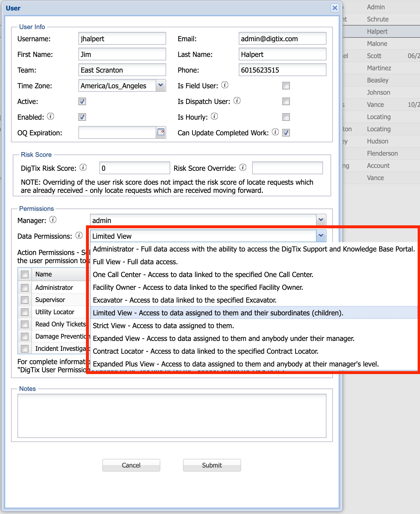
Task: Select the Scott row in background list
Action: 381,56
